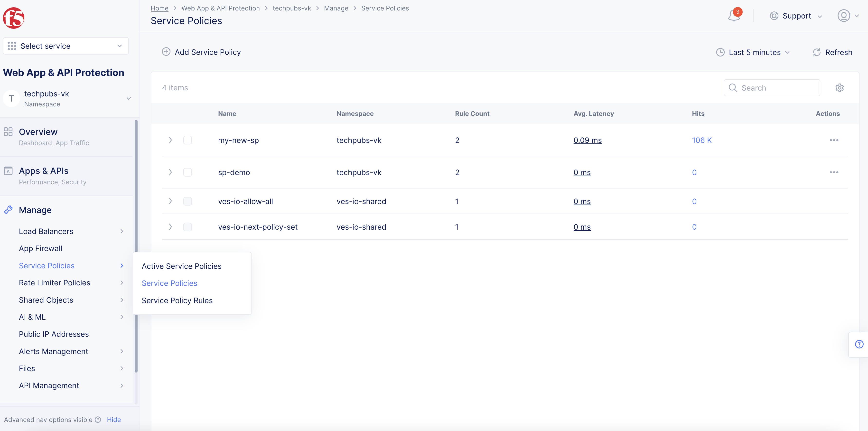Image resolution: width=868 pixels, height=431 pixels.
Task: Choose Active Service Policies from submenu
Action: tap(181, 266)
